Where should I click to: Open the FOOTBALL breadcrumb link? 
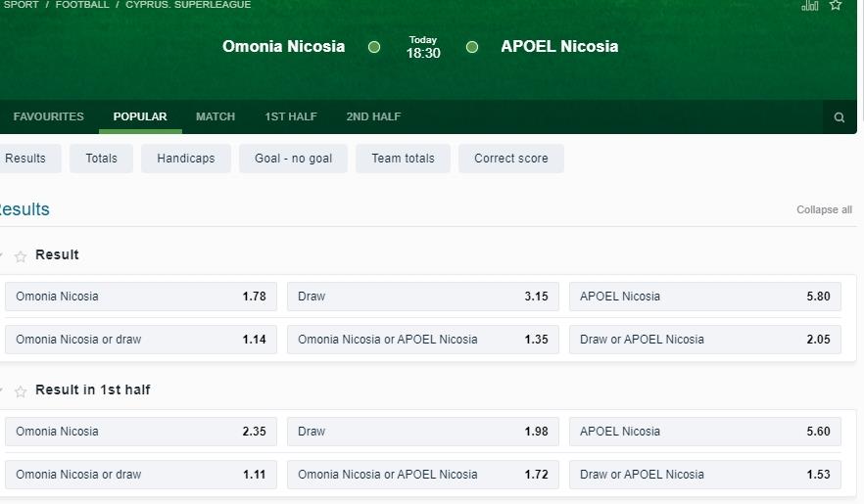tap(82, 5)
